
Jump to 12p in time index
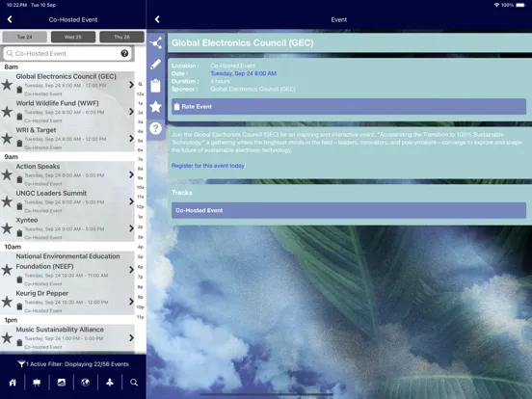(140, 206)
